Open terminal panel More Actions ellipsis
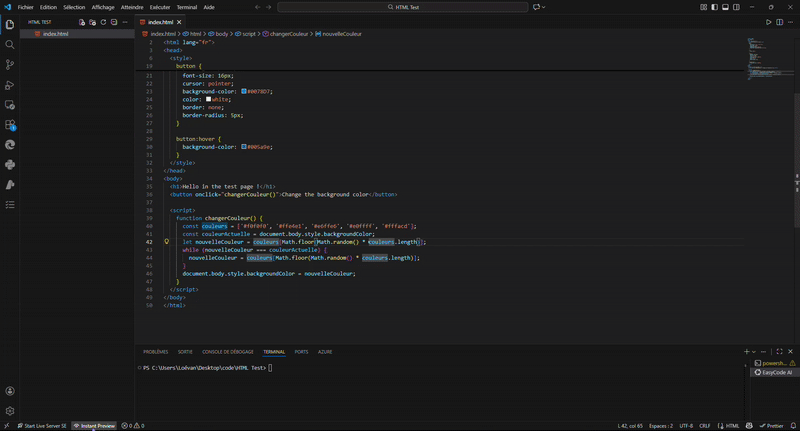The image size is (800, 431). 763,351
